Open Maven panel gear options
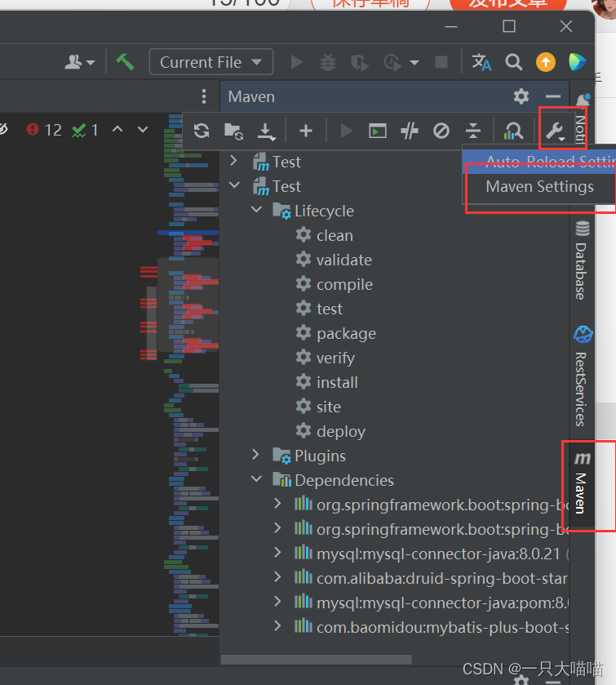 tap(521, 96)
